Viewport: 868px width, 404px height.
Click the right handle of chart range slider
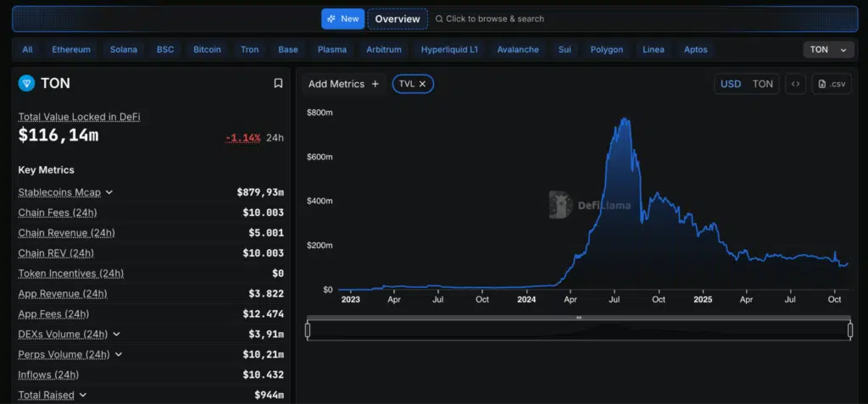point(849,330)
